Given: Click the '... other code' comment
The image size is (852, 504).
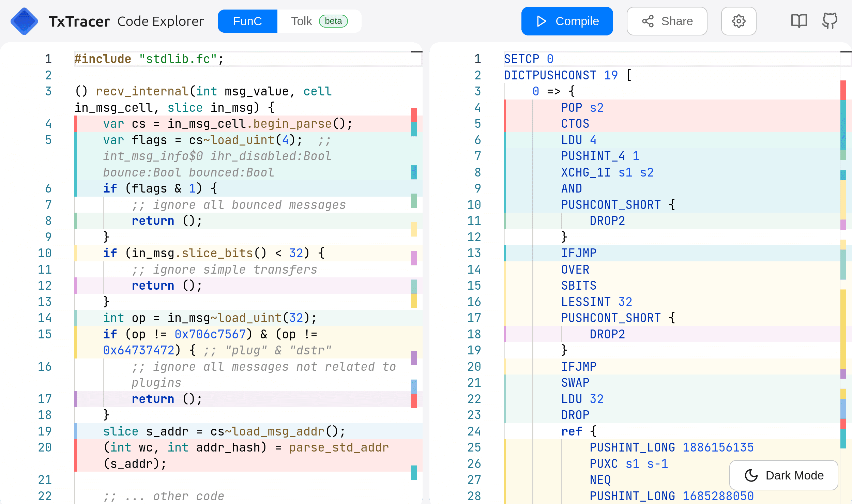Looking at the screenshot, I should tap(164, 496).
